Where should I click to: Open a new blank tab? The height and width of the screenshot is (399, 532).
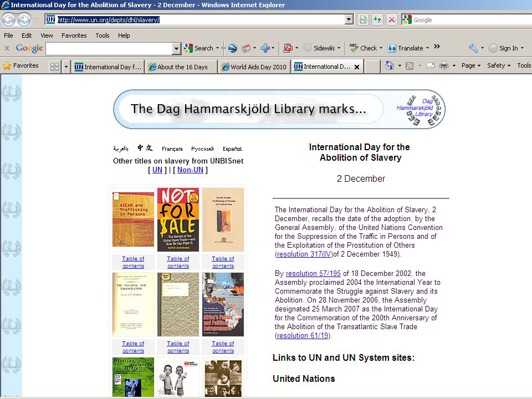click(372, 67)
